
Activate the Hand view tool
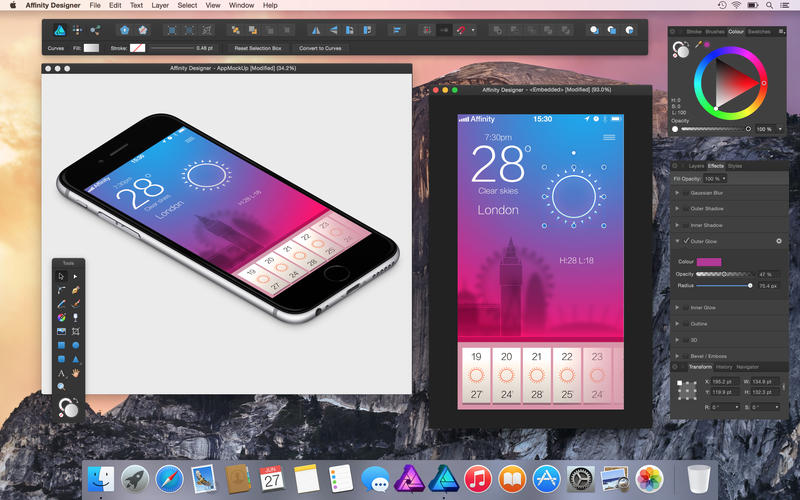point(76,373)
